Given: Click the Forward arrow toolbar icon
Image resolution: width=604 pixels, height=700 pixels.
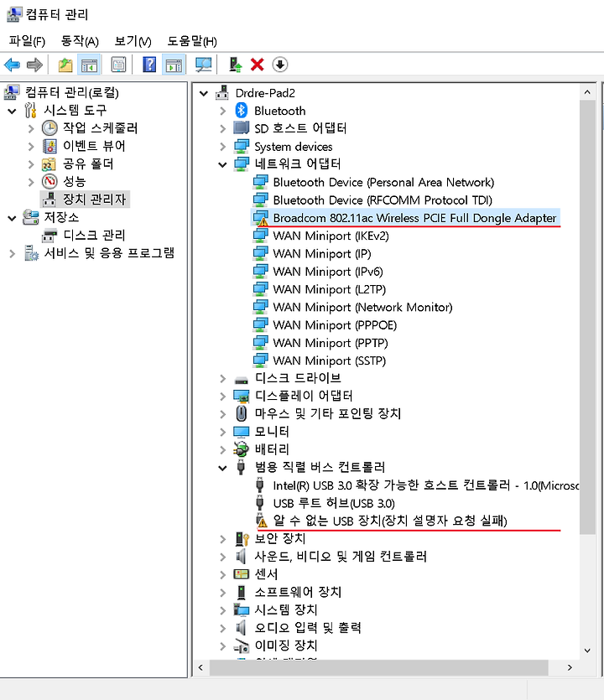Looking at the screenshot, I should (x=34, y=65).
